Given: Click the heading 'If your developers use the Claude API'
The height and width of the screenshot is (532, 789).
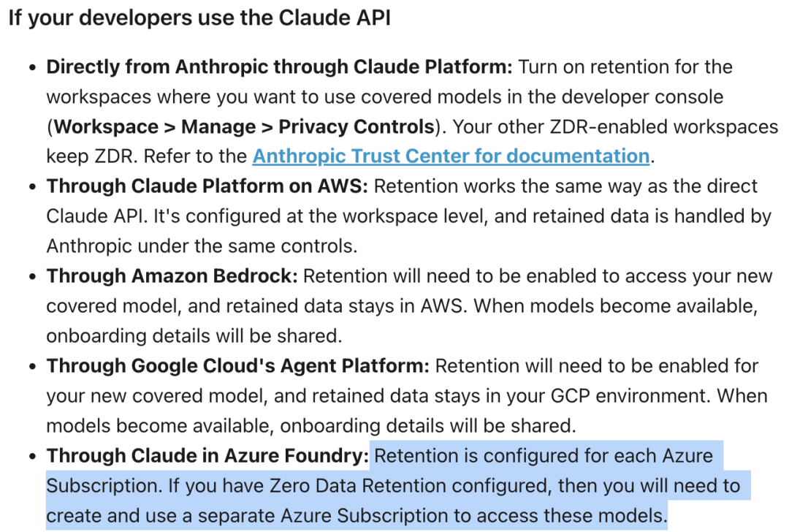Looking at the screenshot, I should coord(199,18).
